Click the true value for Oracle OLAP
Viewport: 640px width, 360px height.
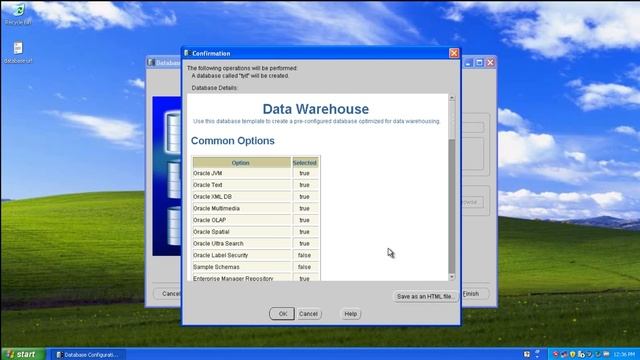[x=304, y=220]
